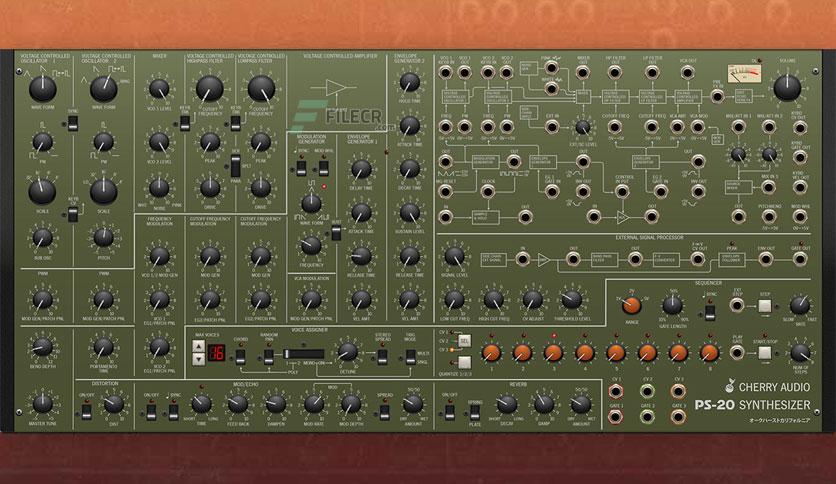This screenshot has width=836, height=484.
Task: Click the KYBD GATE OUT jack
Action: coord(800,157)
